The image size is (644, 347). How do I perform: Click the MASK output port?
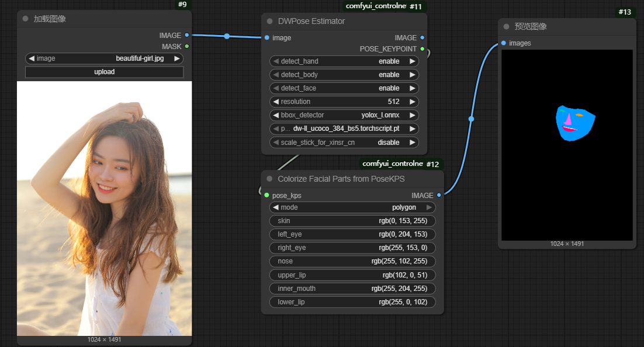point(186,46)
